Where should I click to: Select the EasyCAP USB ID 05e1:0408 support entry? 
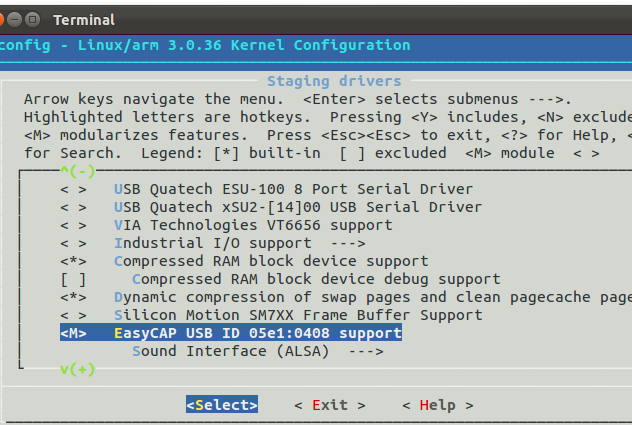(x=258, y=333)
